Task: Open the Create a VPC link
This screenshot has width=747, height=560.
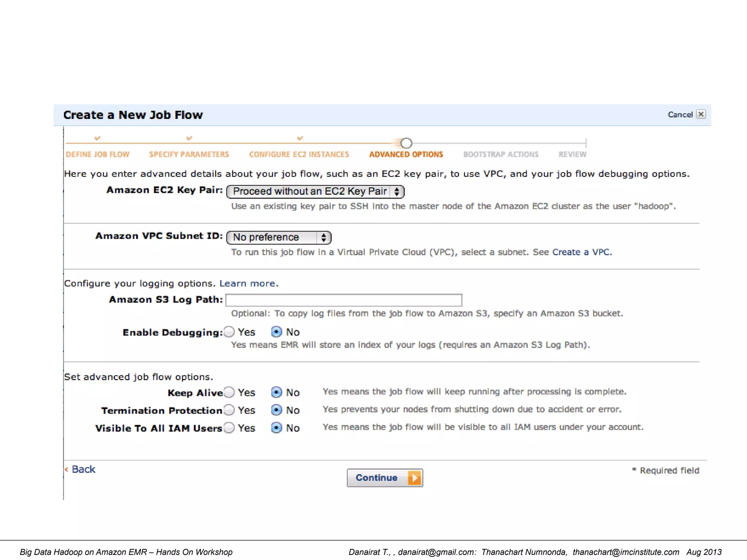Action: tap(581, 252)
